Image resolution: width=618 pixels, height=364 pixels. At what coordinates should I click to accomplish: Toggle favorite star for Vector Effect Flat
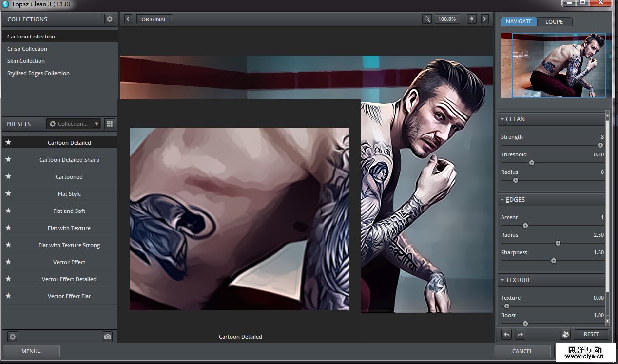coord(8,296)
